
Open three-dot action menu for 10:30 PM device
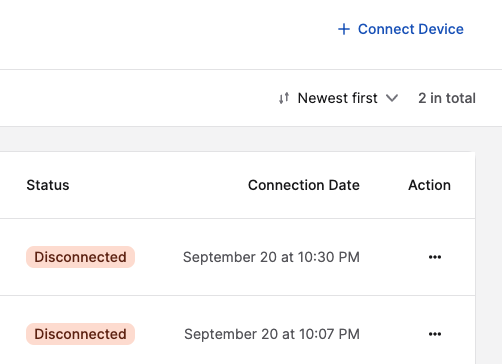point(435,257)
